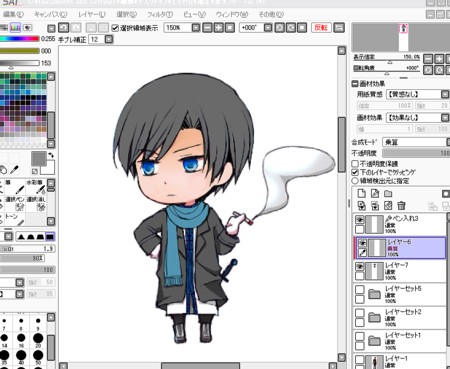Click the 反転 flip button
Image resolution: width=450 pixels, height=369 pixels.
coord(321,27)
